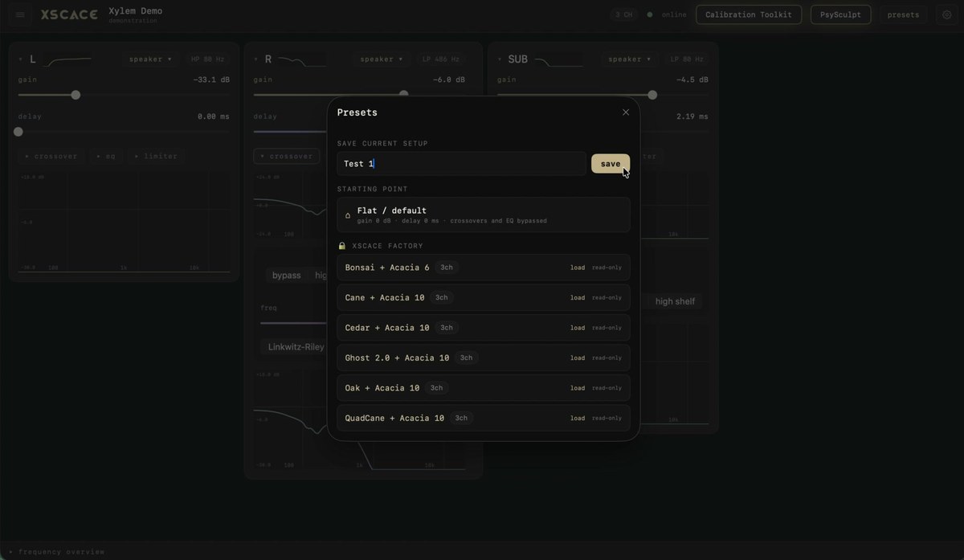Screen dimensions: 964x560
Task: Click the 3ch badge on Ghost 2.0 + Acacia 10
Action: coord(466,358)
